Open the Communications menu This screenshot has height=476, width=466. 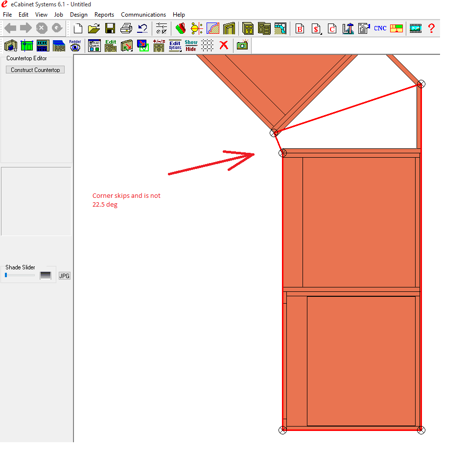(x=143, y=15)
